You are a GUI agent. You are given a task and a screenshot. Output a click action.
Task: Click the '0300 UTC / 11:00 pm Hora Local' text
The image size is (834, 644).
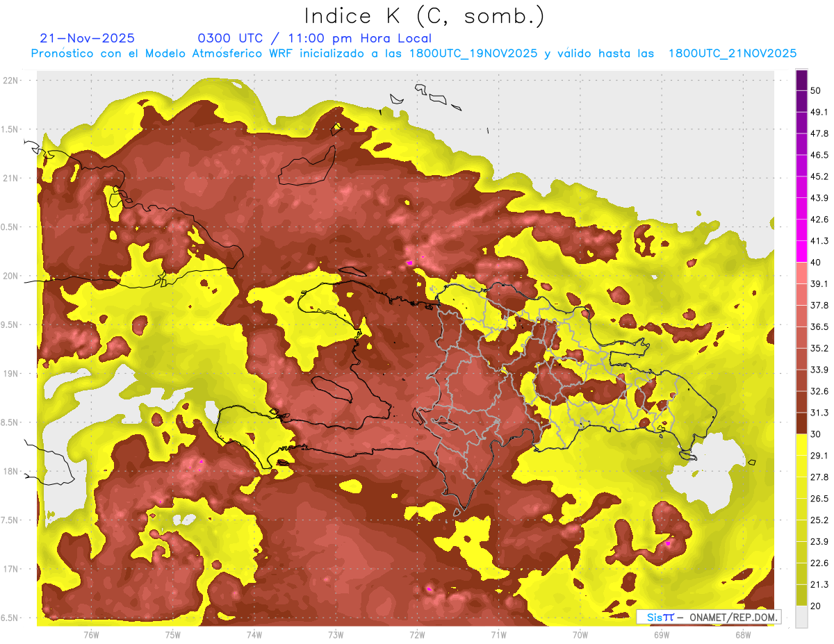pyautogui.click(x=315, y=38)
